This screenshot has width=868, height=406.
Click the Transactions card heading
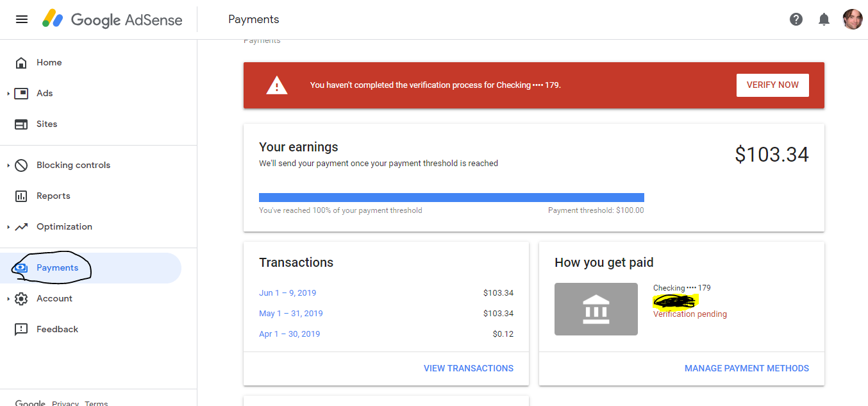(296, 262)
